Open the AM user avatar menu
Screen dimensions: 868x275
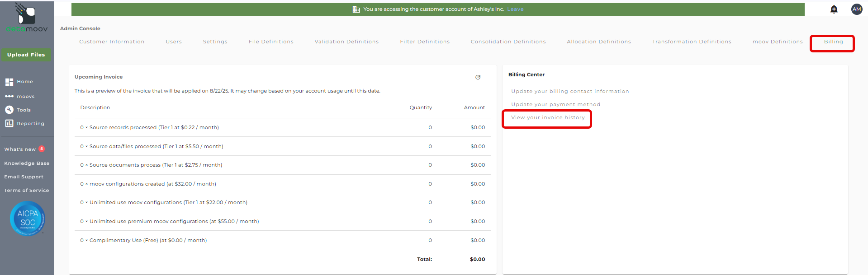pos(857,9)
